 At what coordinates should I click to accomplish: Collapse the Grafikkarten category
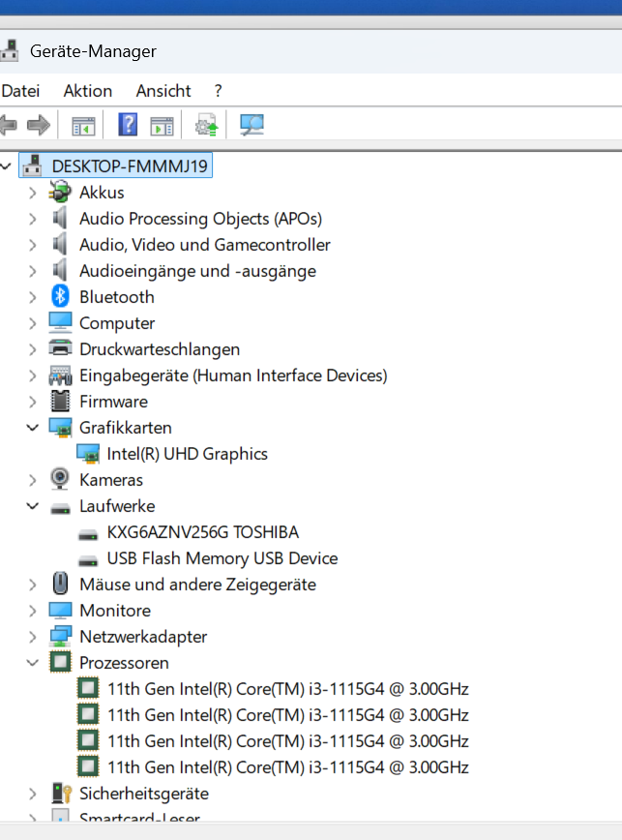[33, 428]
